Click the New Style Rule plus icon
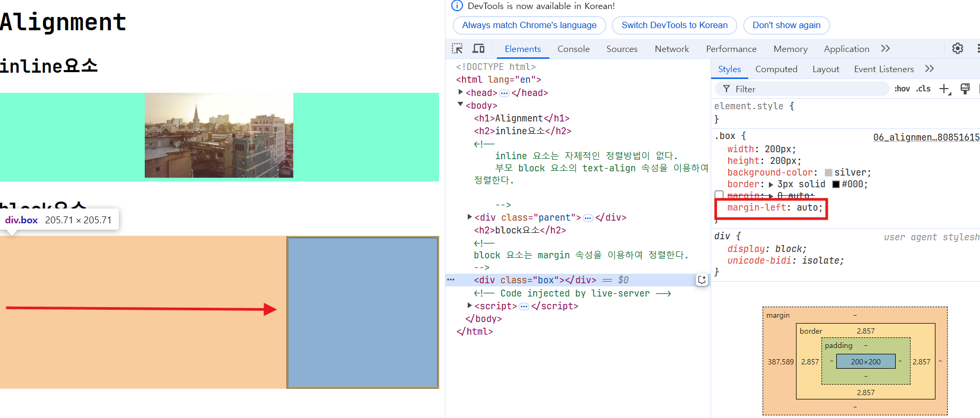980x418 pixels. [x=945, y=89]
